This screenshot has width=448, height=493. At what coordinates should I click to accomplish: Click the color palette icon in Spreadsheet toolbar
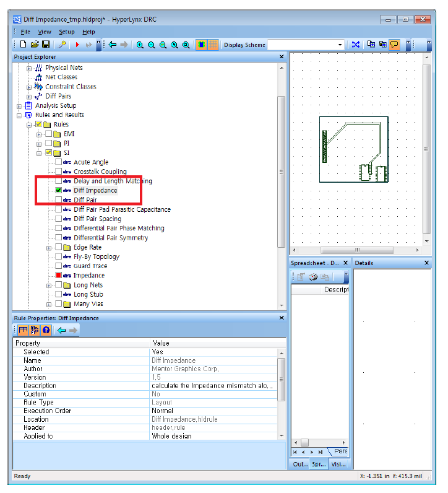(313, 277)
